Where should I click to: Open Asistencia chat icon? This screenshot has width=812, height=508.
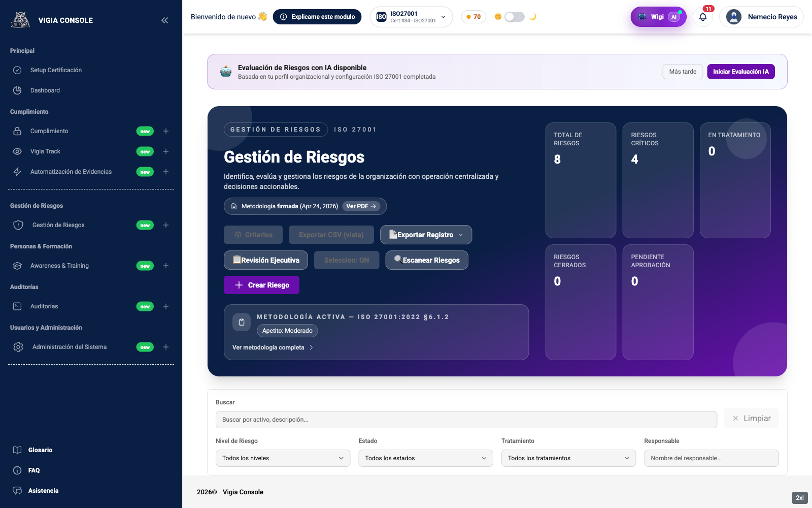pyautogui.click(x=17, y=491)
